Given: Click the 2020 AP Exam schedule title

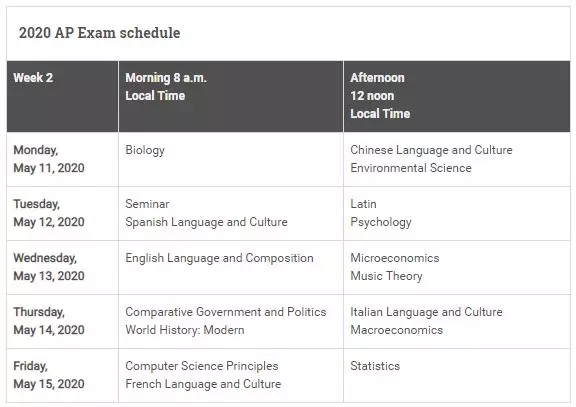Looking at the screenshot, I should 100,33.
